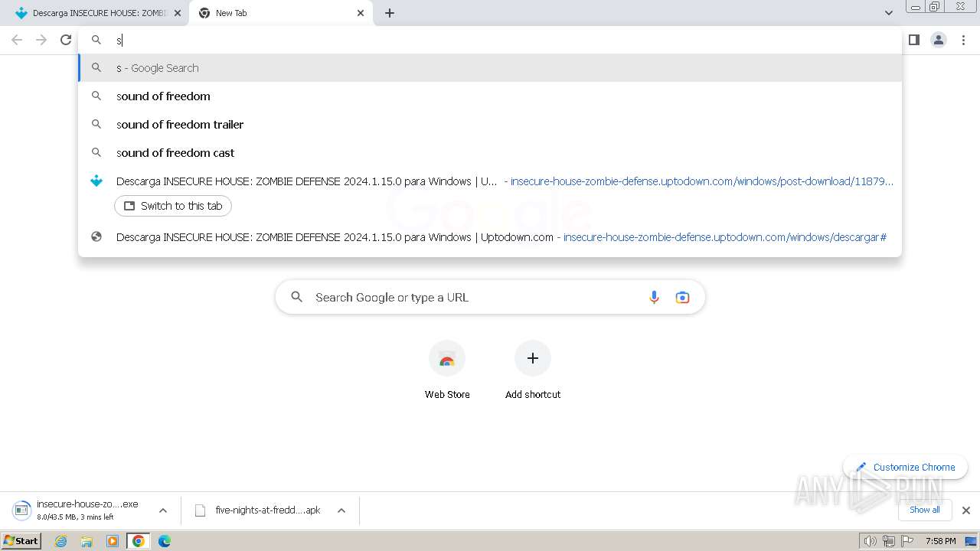
Task: Expand options for insecure-house exe download
Action: pyautogui.click(x=162, y=510)
